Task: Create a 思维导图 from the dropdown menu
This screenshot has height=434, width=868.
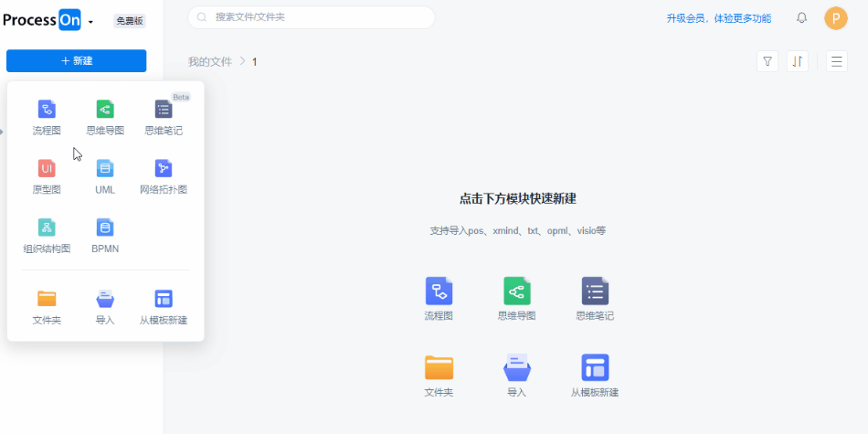Action: click(105, 117)
